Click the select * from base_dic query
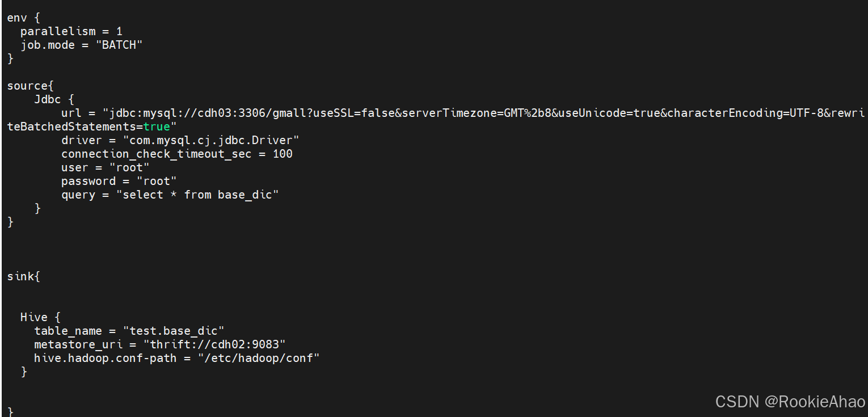Viewport: 868px width, 417px height. coord(197,195)
